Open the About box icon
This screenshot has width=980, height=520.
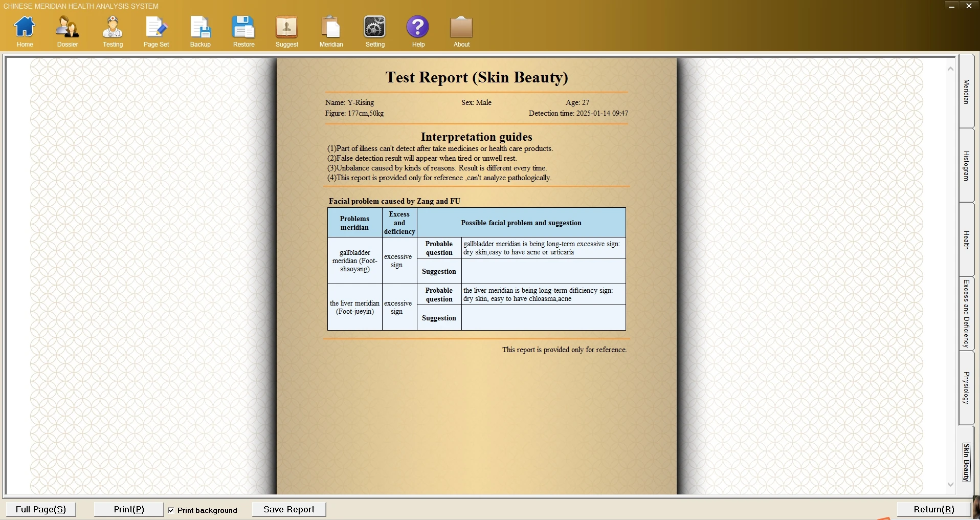[x=461, y=28]
